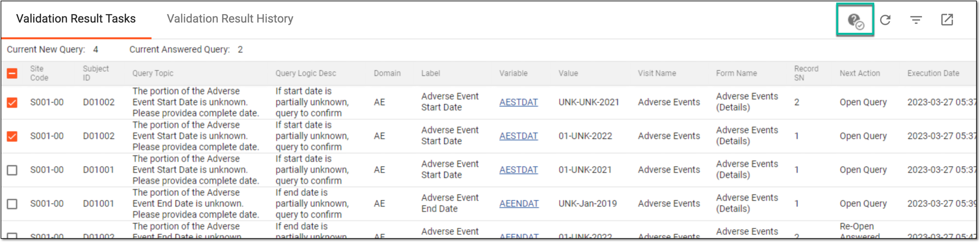Check the row with value UNK-Jan-2019

point(12,204)
